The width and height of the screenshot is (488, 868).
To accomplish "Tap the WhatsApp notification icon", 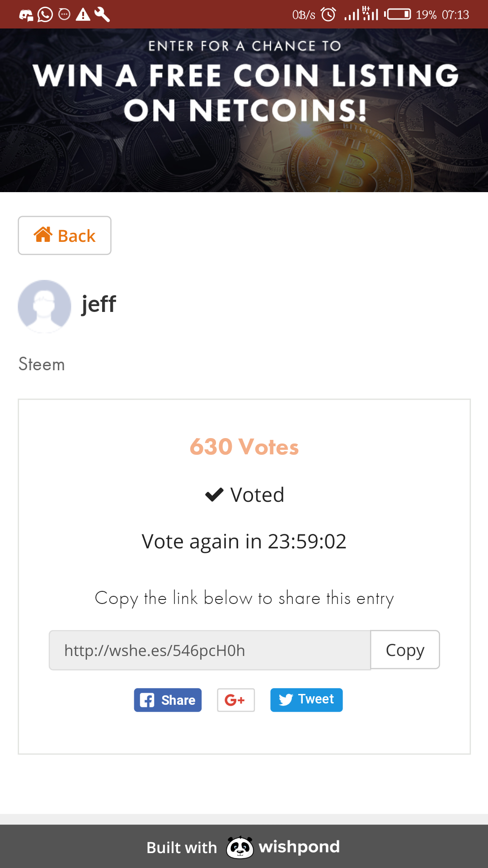I will (x=45, y=14).
